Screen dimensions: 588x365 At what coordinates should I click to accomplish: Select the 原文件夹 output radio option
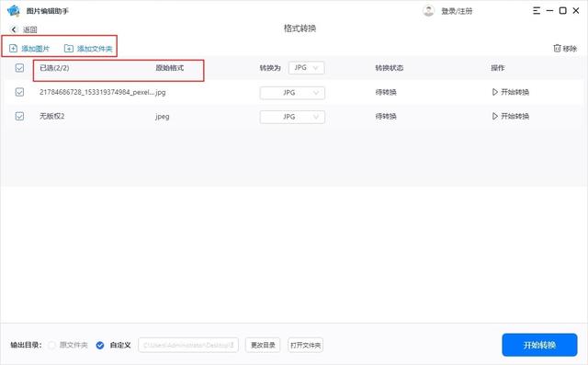[52, 345]
